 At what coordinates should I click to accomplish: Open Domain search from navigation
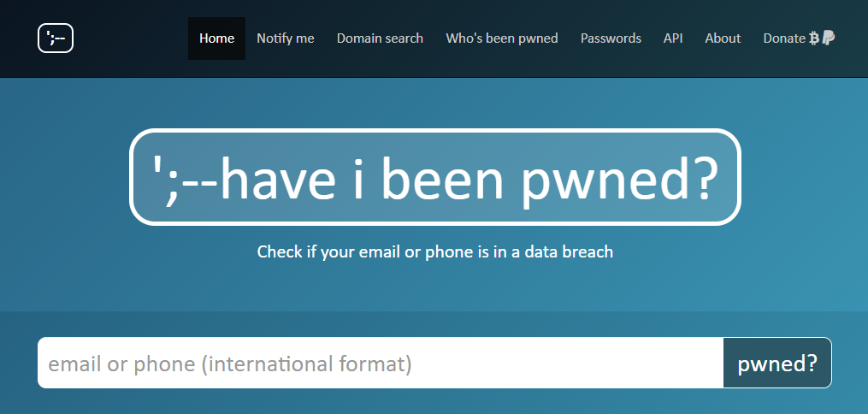click(x=380, y=38)
